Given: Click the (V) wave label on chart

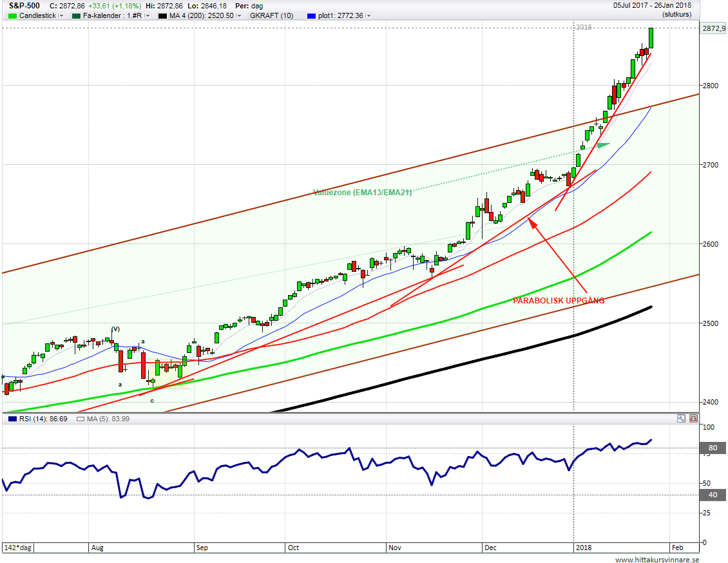Looking at the screenshot, I should [115, 329].
